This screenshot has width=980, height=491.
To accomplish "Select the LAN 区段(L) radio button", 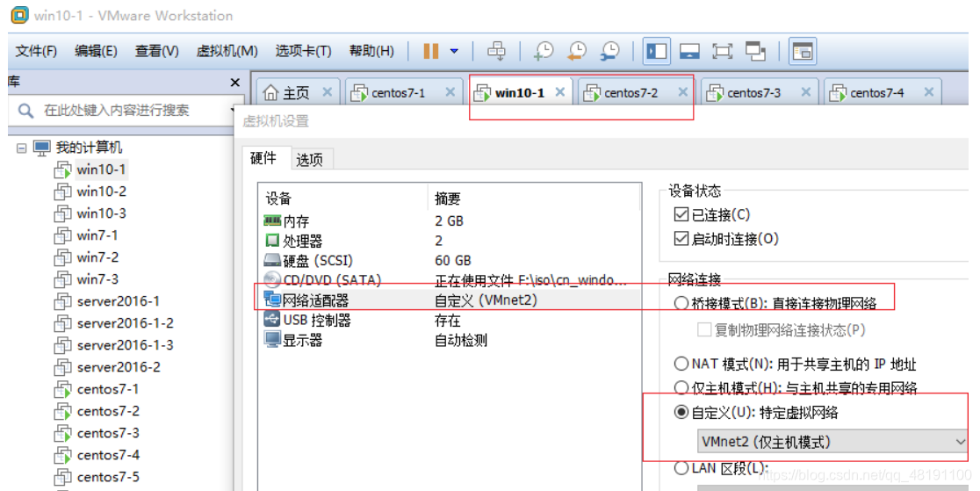I will click(681, 467).
